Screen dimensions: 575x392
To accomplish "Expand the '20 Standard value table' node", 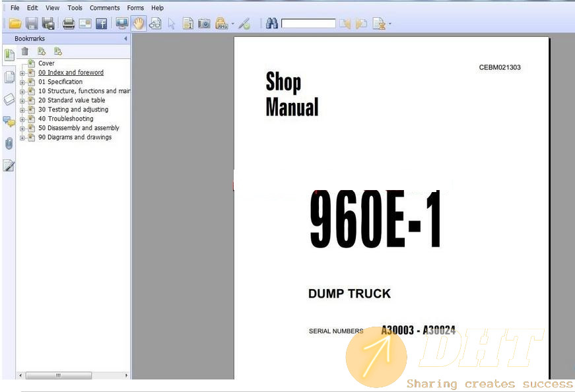I will click(x=22, y=101).
